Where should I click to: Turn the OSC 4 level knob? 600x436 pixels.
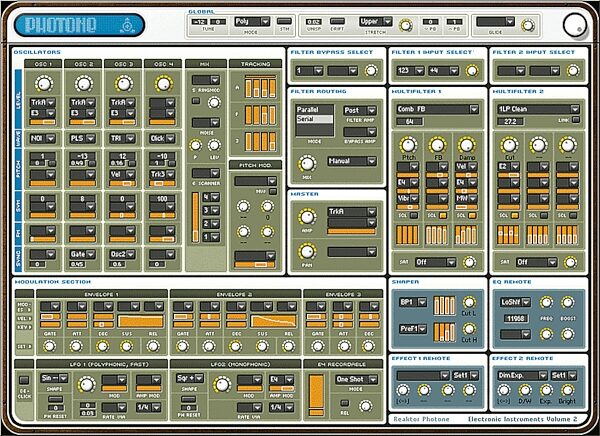(163, 83)
